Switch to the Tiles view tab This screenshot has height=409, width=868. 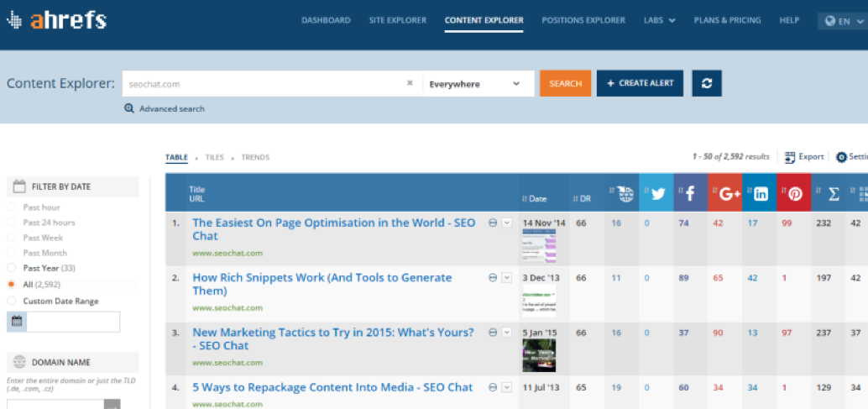(214, 157)
